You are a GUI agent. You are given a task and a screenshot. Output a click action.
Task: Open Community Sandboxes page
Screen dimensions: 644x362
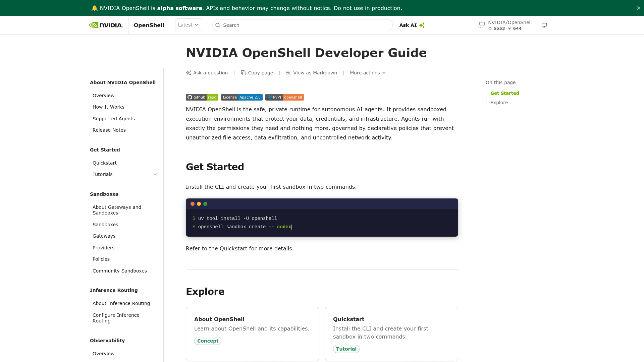click(120, 271)
